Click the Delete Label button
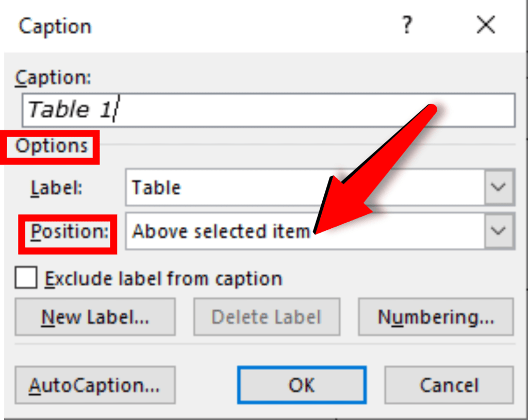Screen dimensions: 528x420 click(266, 317)
